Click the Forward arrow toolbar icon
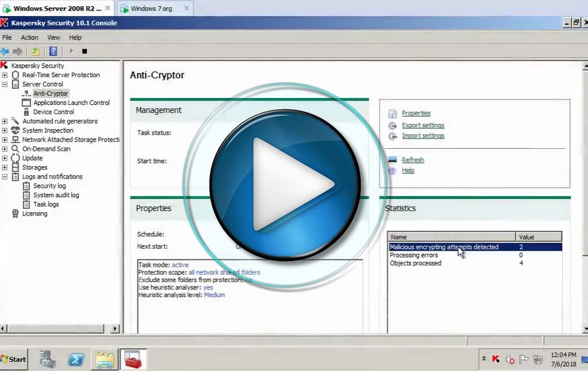This screenshot has width=588, height=371. pyautogui.click(x=17, y=51)
